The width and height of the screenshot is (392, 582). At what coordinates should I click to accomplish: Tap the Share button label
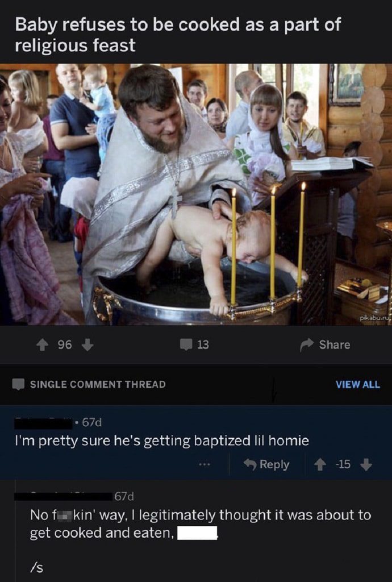[335, 345]
